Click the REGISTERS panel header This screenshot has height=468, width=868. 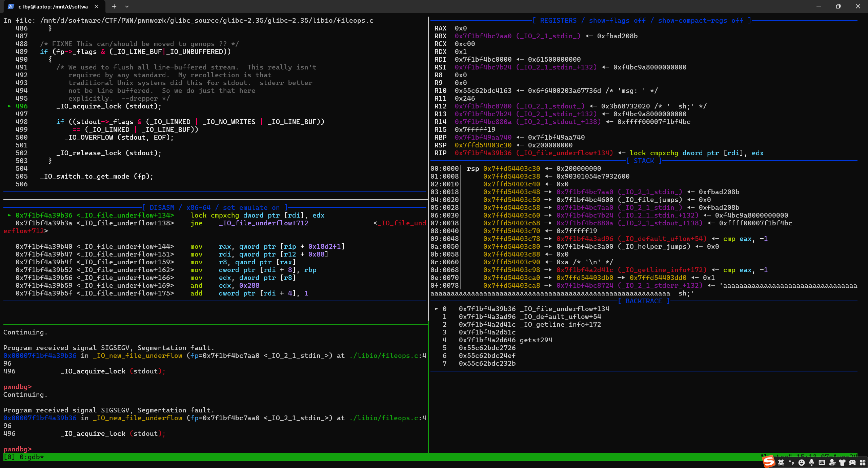pos(642,20)
